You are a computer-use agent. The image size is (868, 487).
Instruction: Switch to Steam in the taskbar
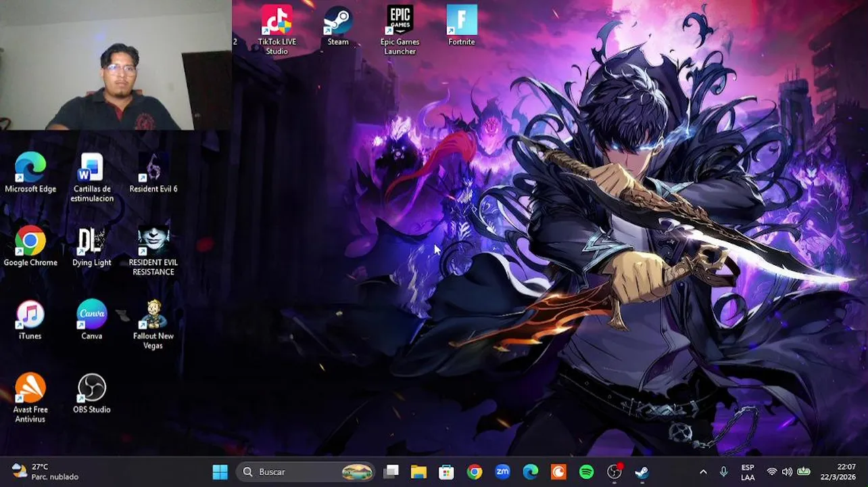(642, 471)
